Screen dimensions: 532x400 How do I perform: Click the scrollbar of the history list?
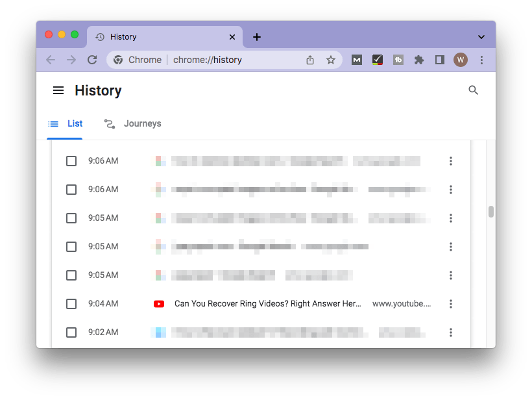(x=491, y=211)
